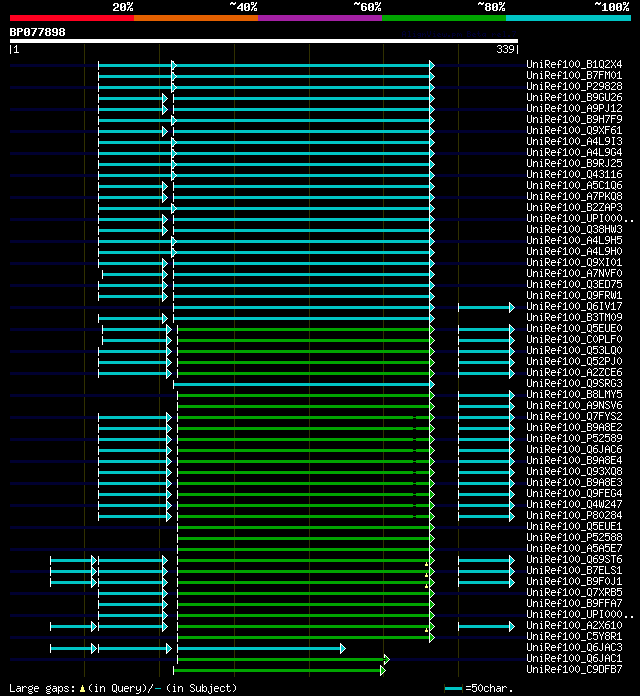Click the cyan ~100% legend segment
This screenshot has height=696, width=640.
point(569,18)
